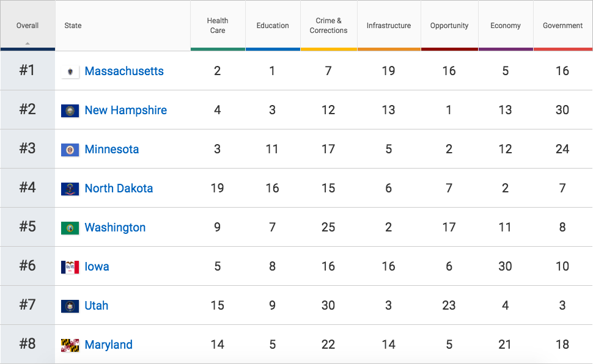Click the New Hampshire flag icon

[x=70, y=111]
